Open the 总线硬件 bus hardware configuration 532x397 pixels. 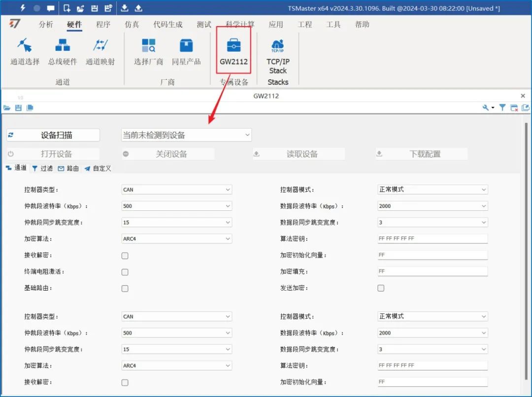62,52
